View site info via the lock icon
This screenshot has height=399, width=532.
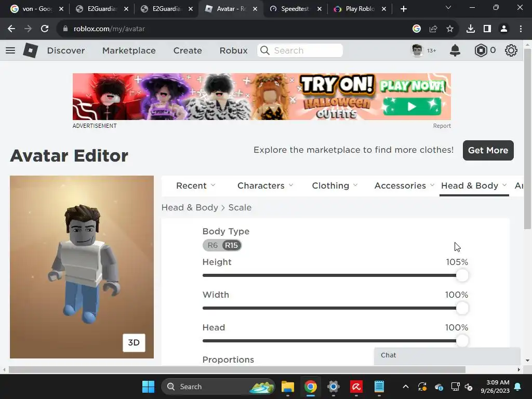tap(65, 29)
